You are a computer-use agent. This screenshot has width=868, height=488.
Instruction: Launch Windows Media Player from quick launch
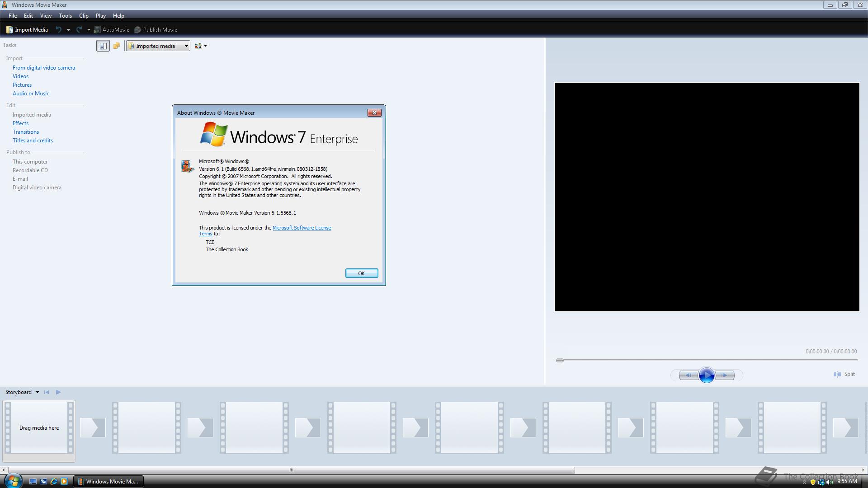(64, 482)
